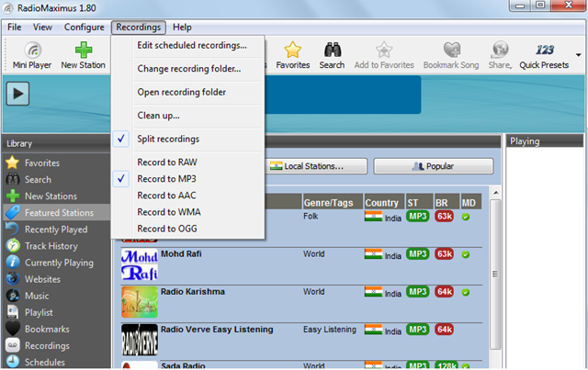588x370 pixels.
Task: Add a New Station
Action: point(84,55)
